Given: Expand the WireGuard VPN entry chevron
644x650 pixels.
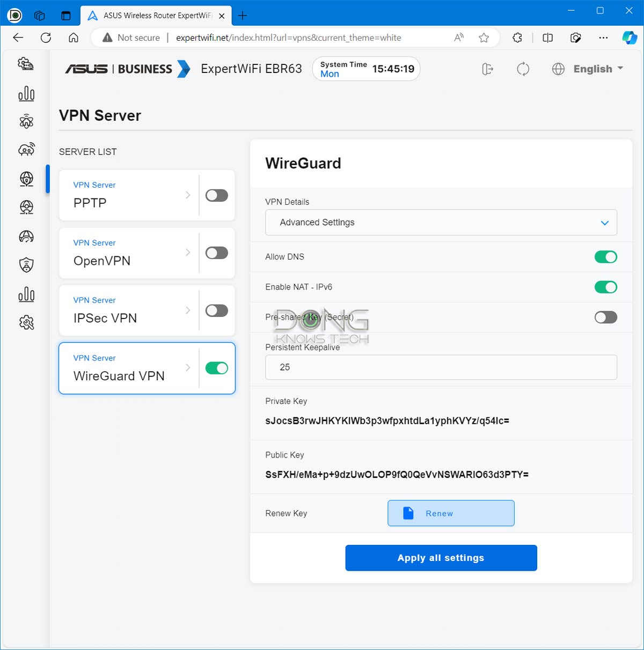Looking at the screenshot, I should 188,368.
